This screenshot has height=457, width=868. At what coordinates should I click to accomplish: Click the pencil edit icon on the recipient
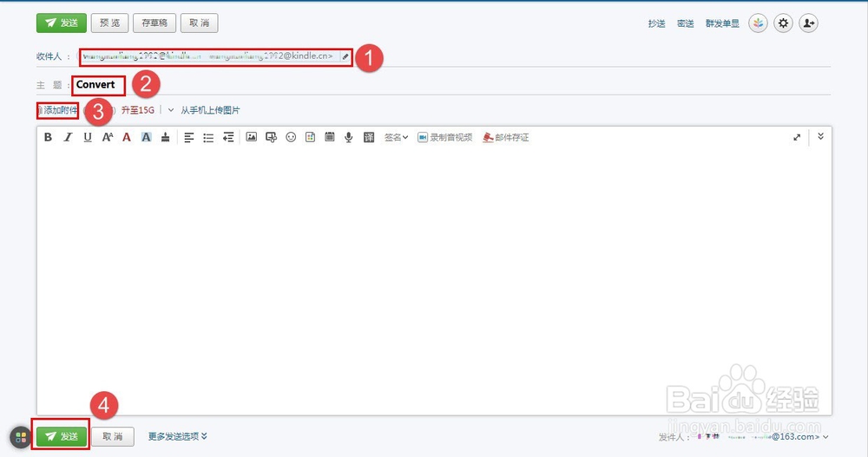pos(345,56)
